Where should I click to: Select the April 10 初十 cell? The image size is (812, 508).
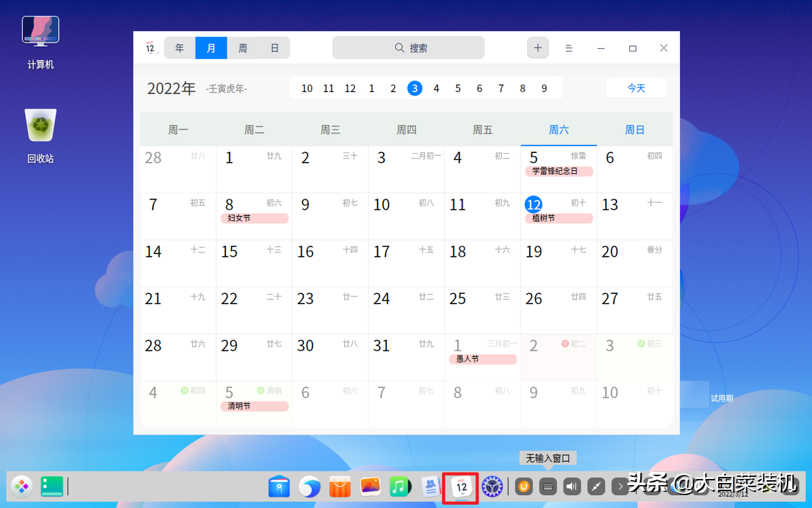(x=635, y=404)
